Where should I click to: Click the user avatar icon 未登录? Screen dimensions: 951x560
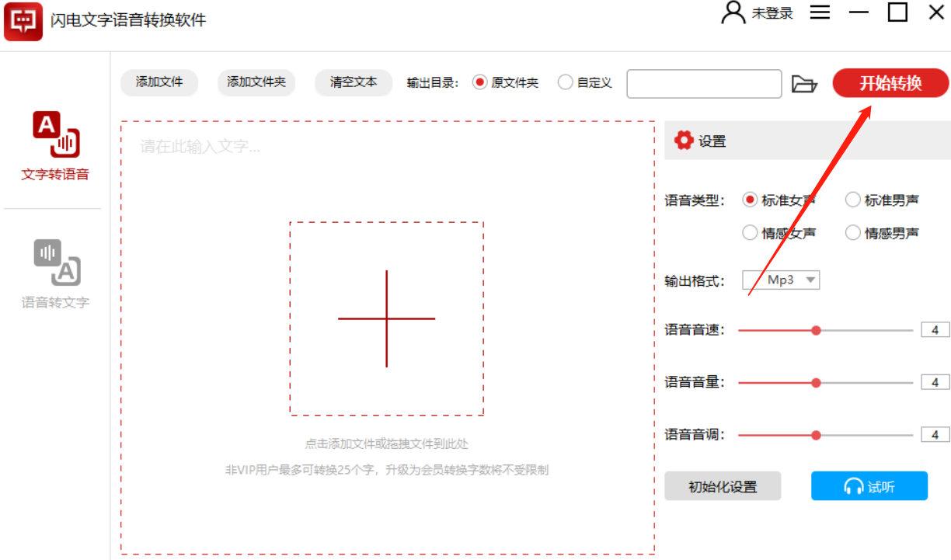tap(733, 12)
